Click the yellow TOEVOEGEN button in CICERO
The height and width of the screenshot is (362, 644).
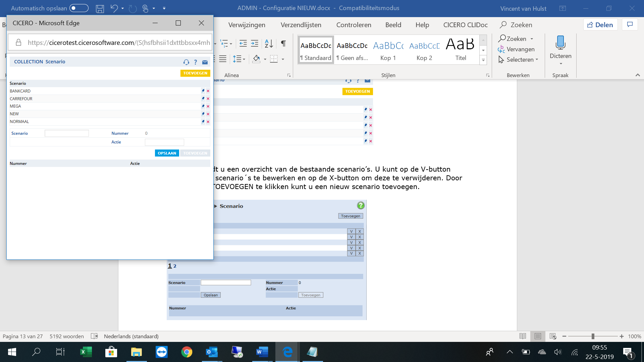pos(195,73)
